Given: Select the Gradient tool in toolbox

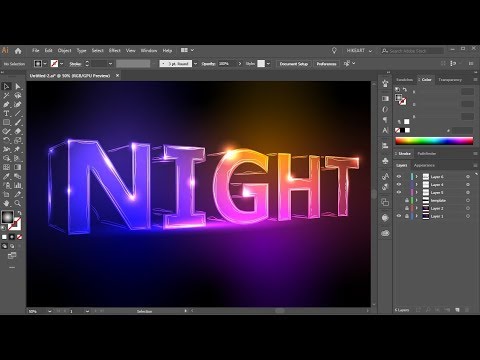Looking at the screenshot, I should tap(18, 167).
